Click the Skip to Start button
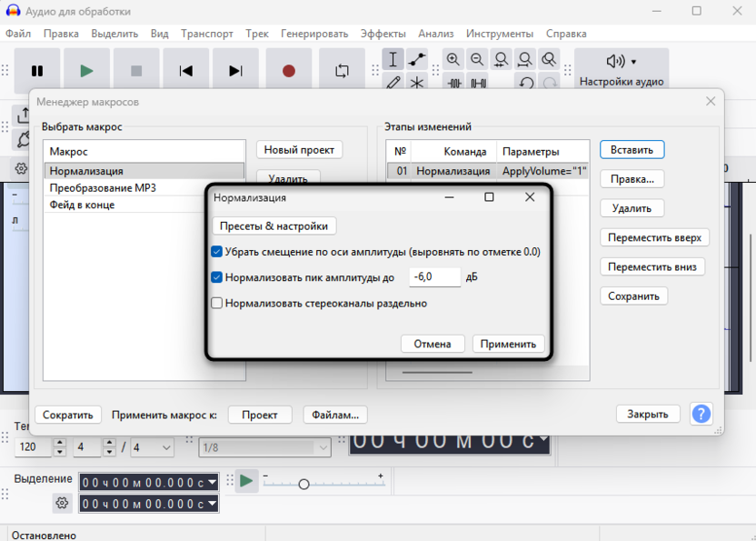Viewport: 756px width, 541px height. click(x=185, y=71)
